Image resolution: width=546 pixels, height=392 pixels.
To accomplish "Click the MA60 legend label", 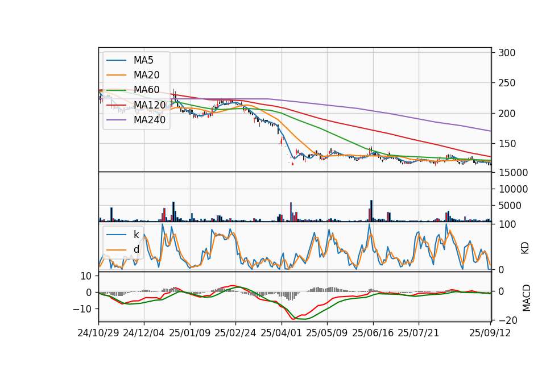I will [x=146, y=90].
